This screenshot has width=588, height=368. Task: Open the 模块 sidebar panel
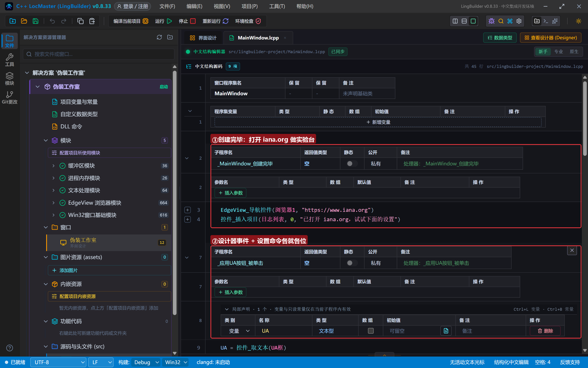coord(9,79)
